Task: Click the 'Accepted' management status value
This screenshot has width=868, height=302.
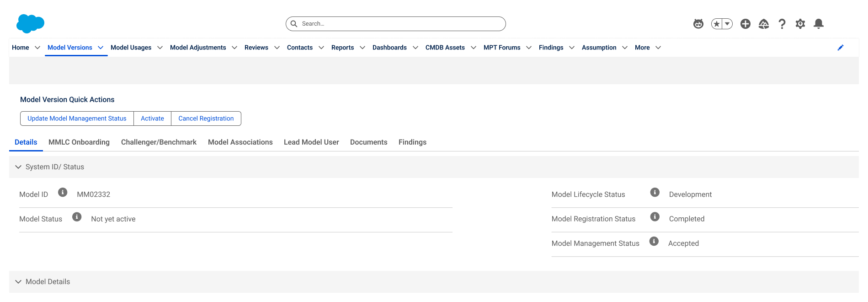Action: click(683, 243)
